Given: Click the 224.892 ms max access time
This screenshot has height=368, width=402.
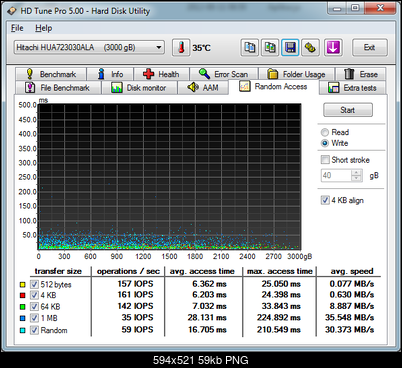Looking at the screenshot, I should point(279,317).
